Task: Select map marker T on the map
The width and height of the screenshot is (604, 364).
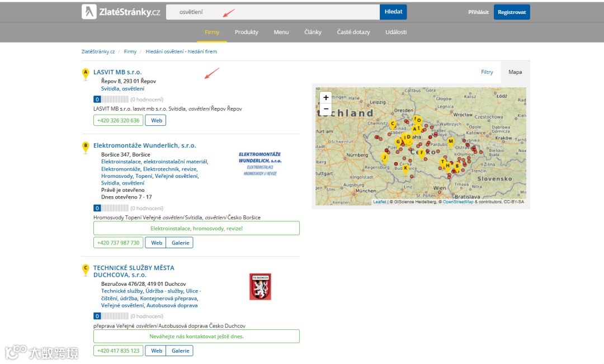Action: pos(442,163)
